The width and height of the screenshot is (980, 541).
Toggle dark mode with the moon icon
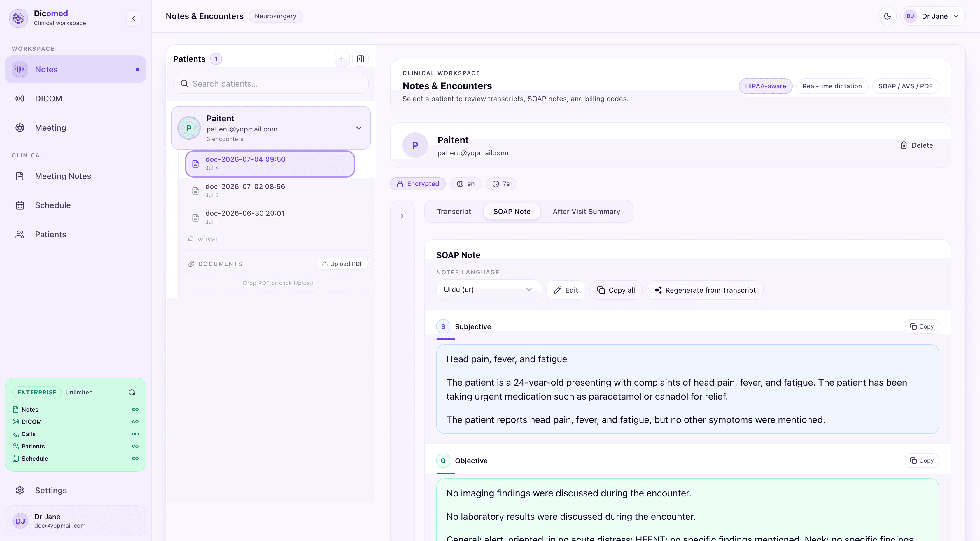(x=888, y=16)
